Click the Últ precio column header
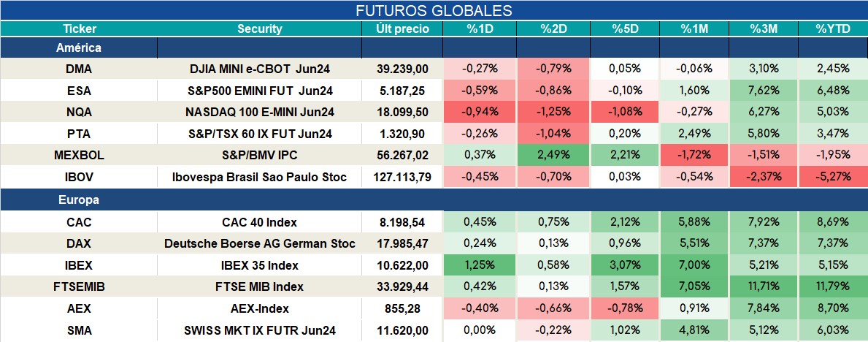The height and width of the screenshot is (342, 868). (402, 29)
